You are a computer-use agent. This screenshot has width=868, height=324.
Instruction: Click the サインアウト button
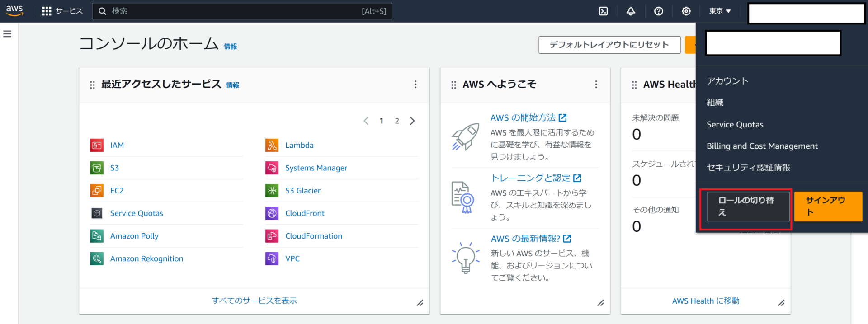[828, 207]
